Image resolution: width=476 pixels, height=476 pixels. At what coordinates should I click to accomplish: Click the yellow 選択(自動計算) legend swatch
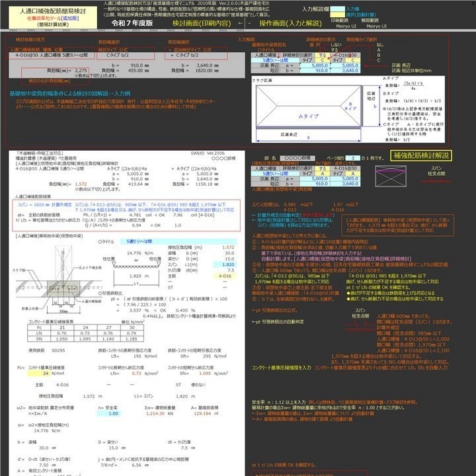[x=337, y=15]
